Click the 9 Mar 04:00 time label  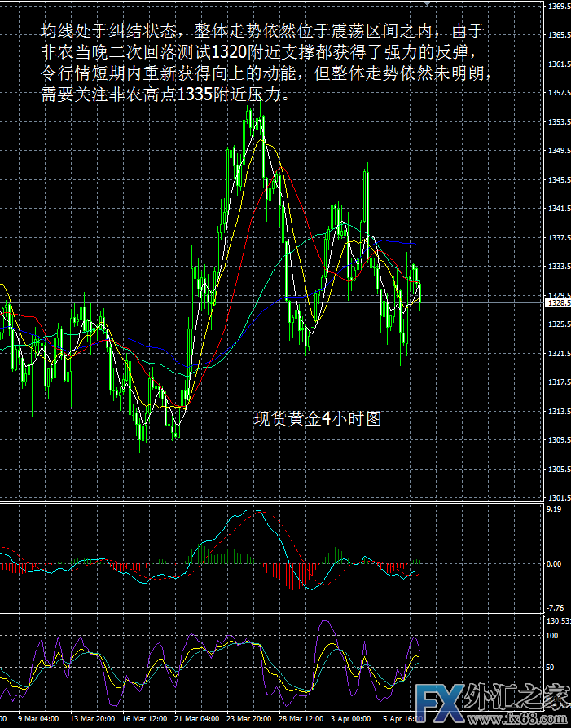pos(37,721)
